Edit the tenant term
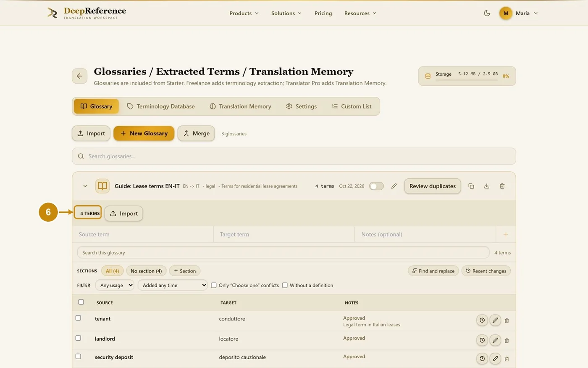This screenshot has width=588, height=368. [x=495, y=320]
